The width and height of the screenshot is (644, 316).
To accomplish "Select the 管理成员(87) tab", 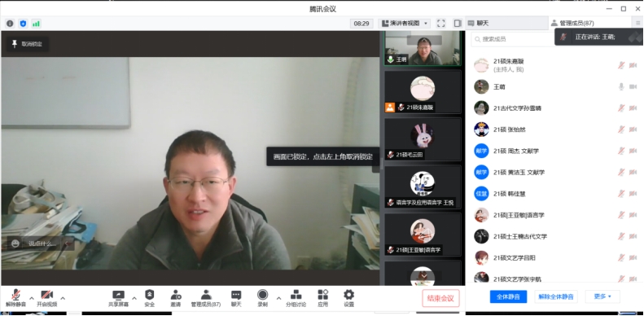I will point(572,24).
